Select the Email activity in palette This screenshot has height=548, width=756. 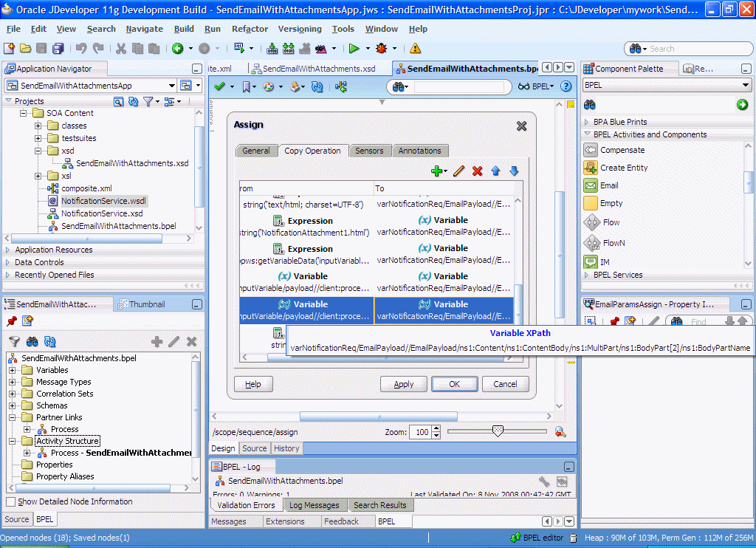click(609, 185)
